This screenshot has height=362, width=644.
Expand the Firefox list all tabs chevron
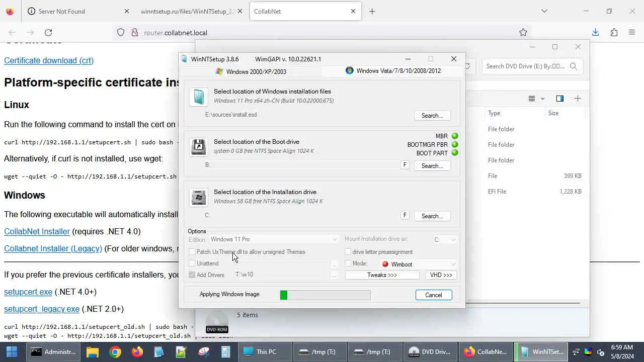tap(544, 11)
